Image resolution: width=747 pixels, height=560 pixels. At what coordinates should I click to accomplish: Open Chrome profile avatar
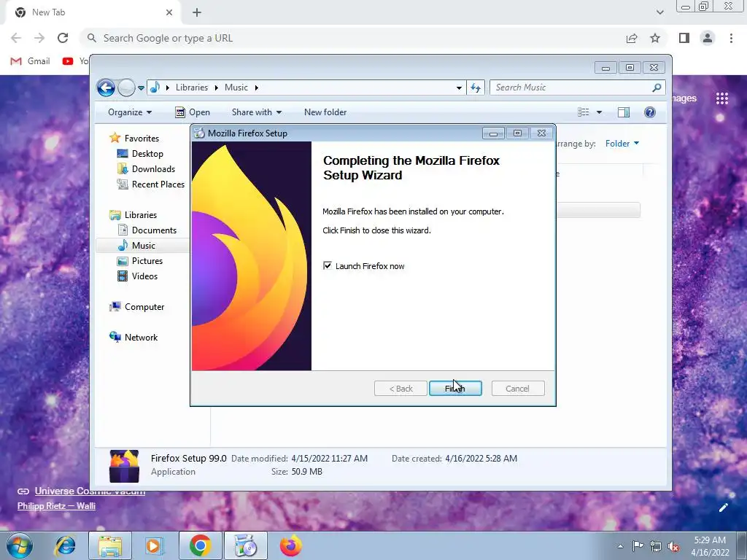[708, 38]
